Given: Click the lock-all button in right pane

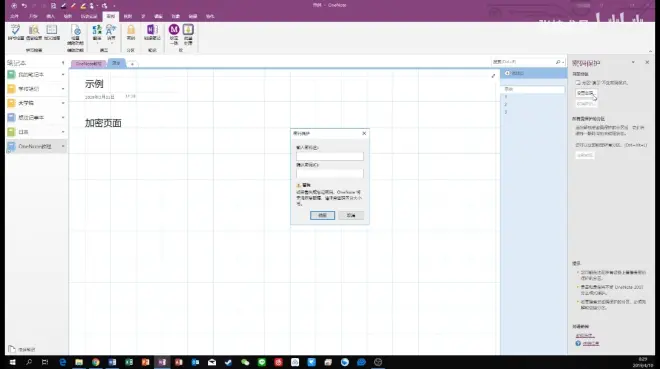Looking at the screenshot, I should (585, 155).
